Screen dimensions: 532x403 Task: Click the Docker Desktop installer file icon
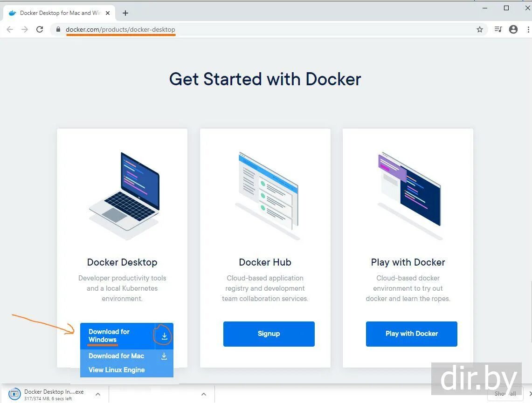(14, 394)
